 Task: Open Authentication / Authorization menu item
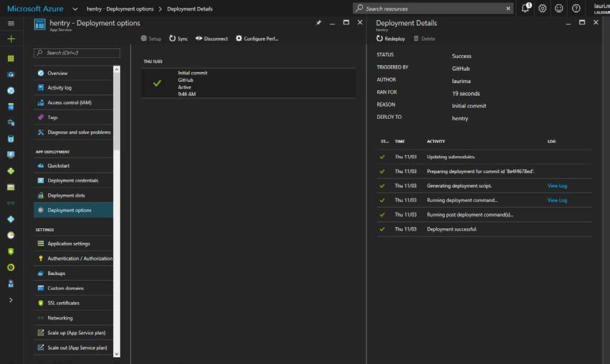(74, 258)
